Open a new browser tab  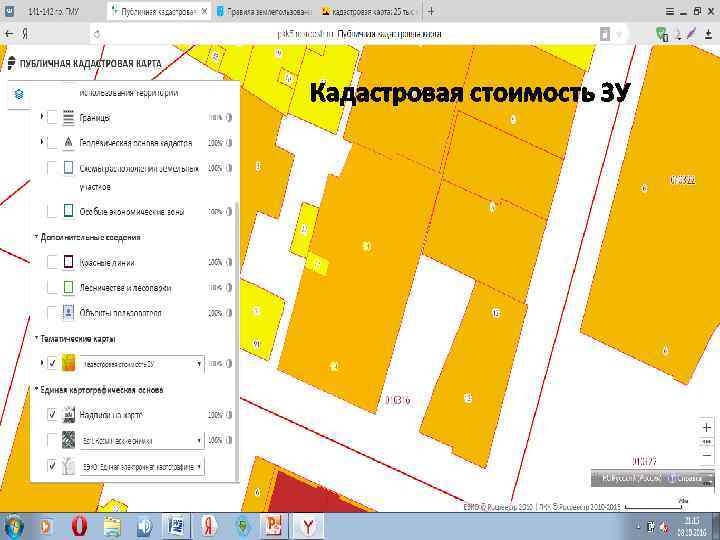pyautogui.click(x=431, y=11)
